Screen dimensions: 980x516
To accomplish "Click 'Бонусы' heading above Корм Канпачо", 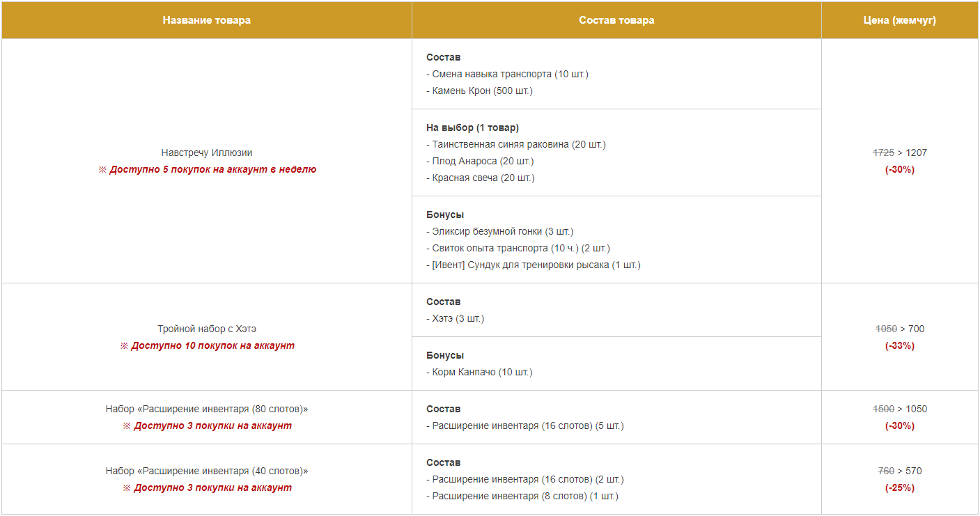I will pyautogui.click(x=445, y=355).
